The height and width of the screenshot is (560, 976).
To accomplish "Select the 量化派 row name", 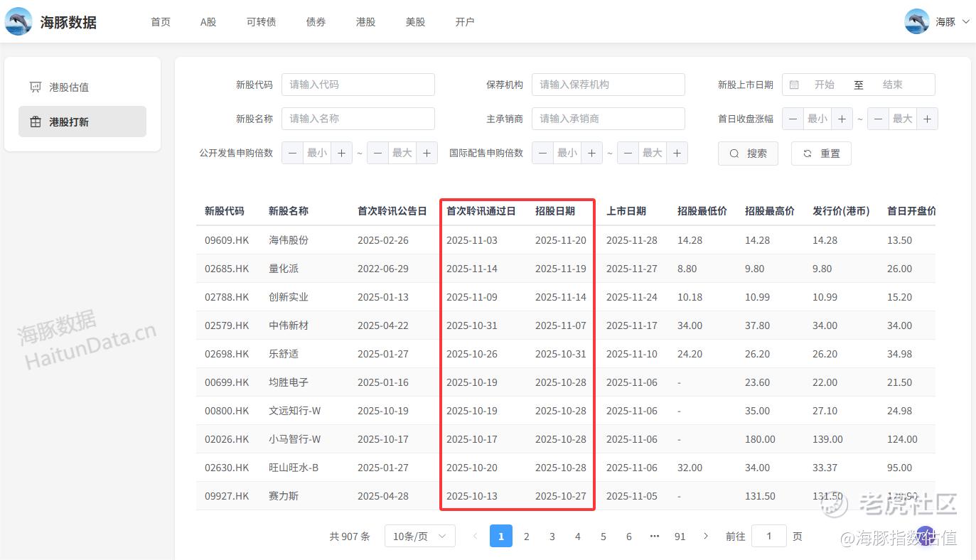I will tap(284, 269).
